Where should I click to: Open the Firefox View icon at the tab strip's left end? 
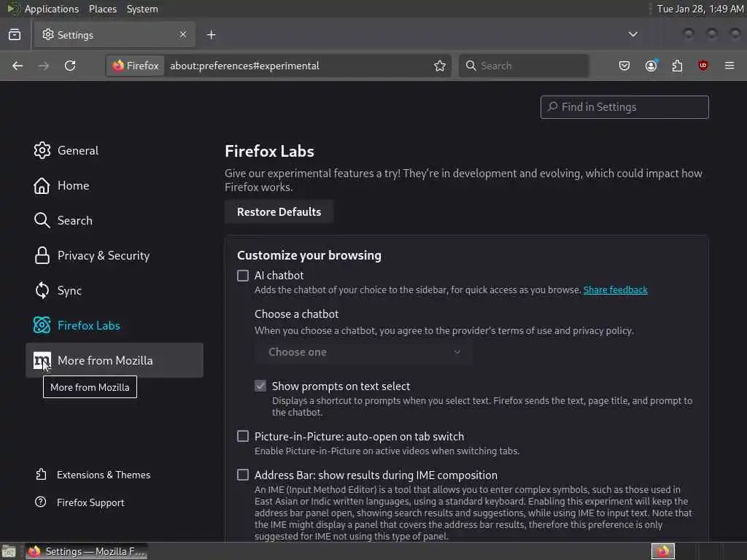pos(15,34)
